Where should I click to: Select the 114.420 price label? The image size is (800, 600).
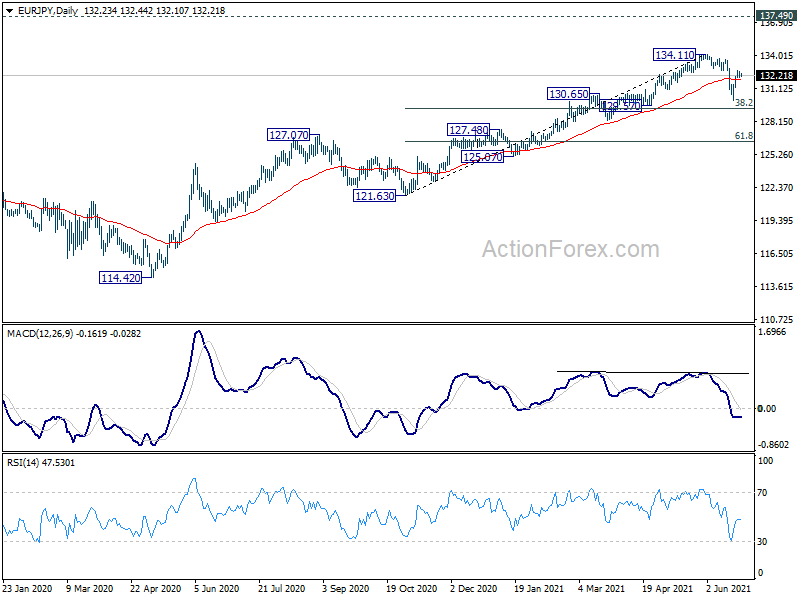pos(120,278)
